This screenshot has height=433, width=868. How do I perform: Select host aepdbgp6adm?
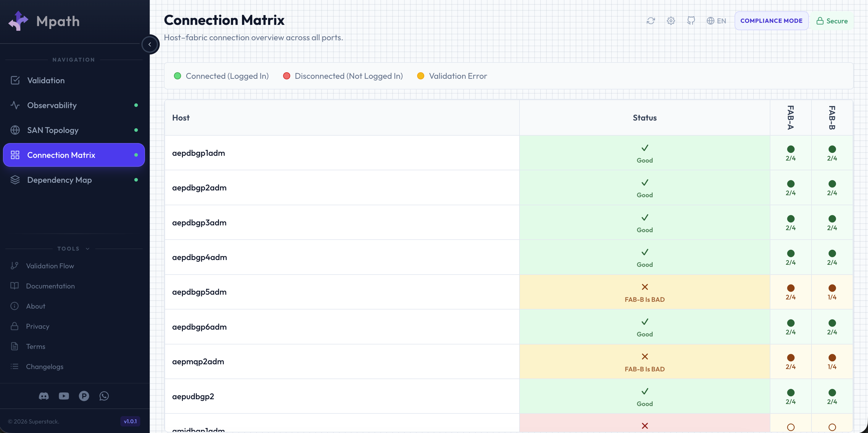pos(199,327)
